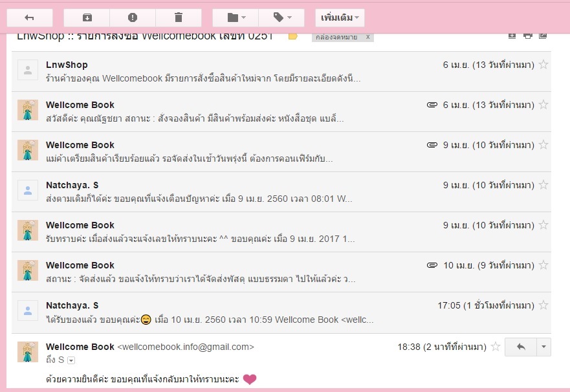The width and height of the screenshot is (570, 392).
Task: Click reply arrow button on last message
Action: (521, 347)
